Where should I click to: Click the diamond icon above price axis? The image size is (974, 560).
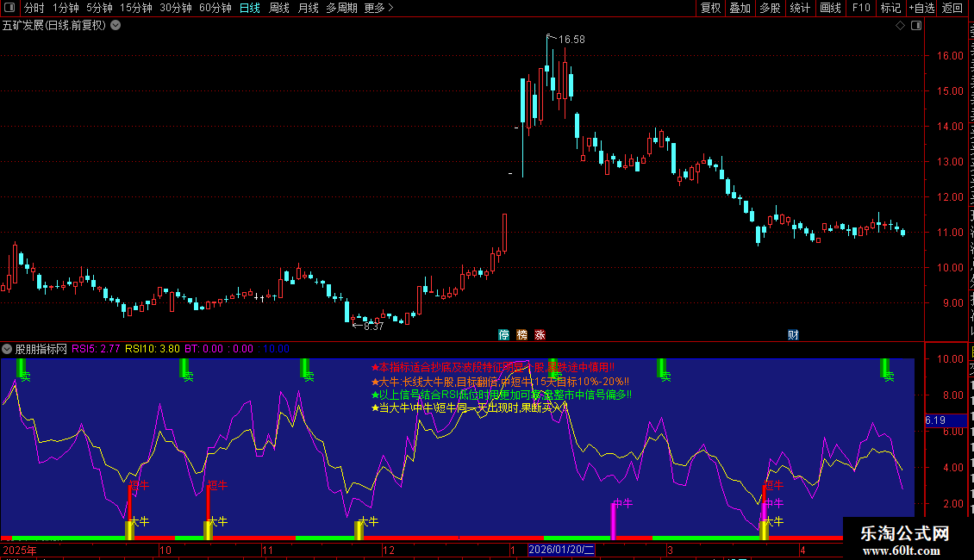coord(900,26)
